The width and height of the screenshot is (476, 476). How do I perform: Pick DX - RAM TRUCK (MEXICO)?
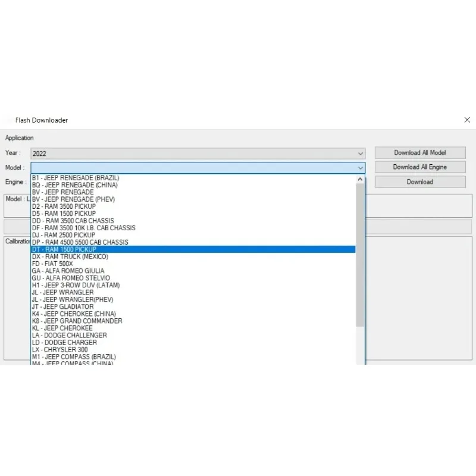pos(193,256)
